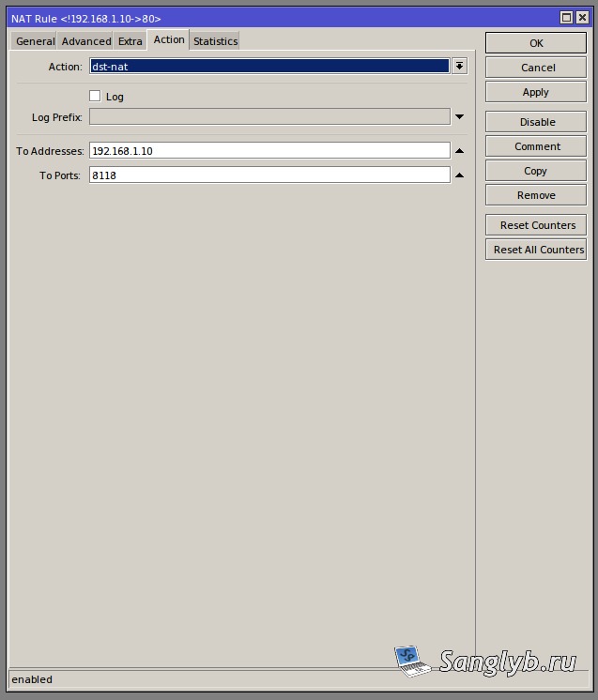This screenshot has width=598, height=700.
Task: Select the Action tab
Action: (169, 39)
